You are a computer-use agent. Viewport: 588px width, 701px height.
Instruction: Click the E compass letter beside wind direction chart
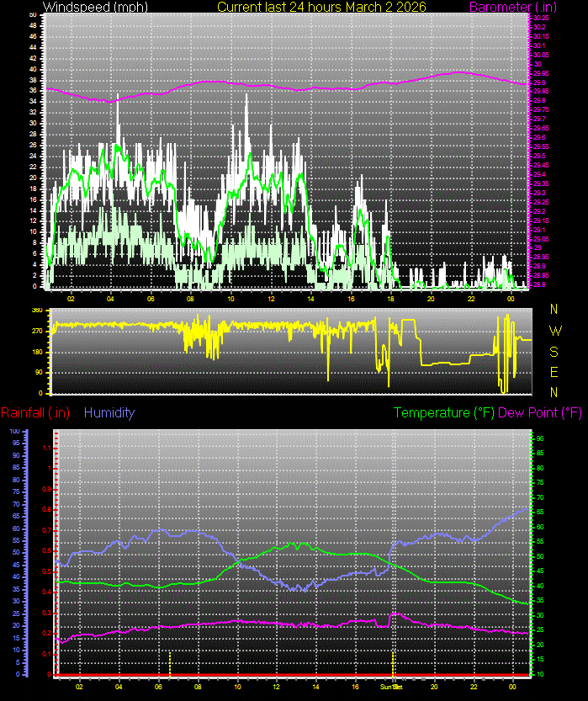click(554, 372)
